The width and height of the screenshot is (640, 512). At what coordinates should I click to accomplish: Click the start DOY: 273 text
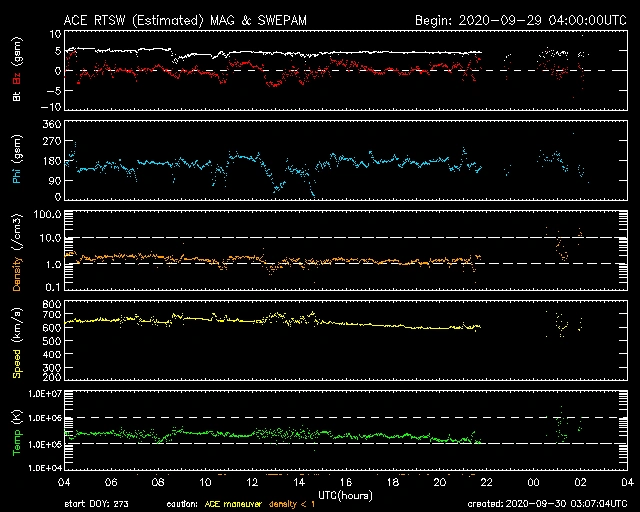tap(98, 503)
